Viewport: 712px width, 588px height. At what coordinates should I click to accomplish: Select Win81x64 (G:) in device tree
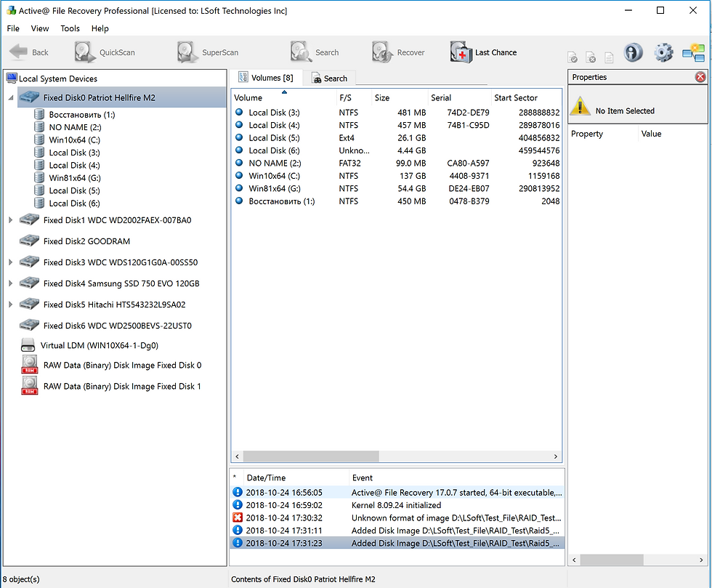pyautogui.click(x=75, y=178)
